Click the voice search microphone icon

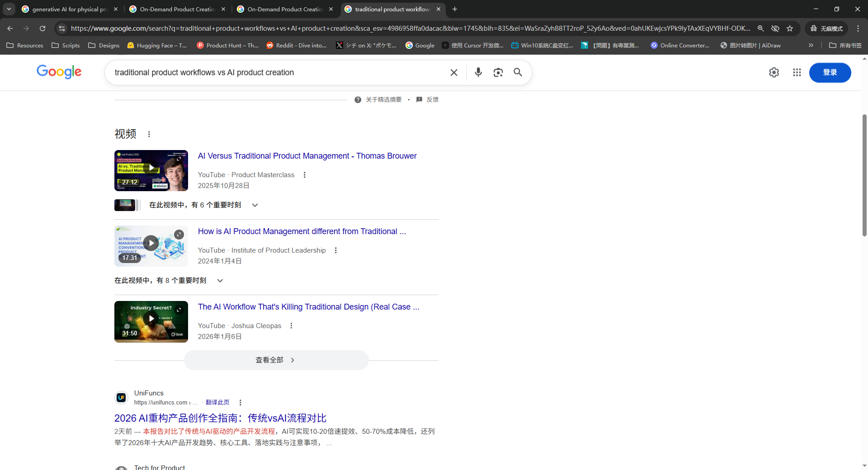tap(478, 72)
